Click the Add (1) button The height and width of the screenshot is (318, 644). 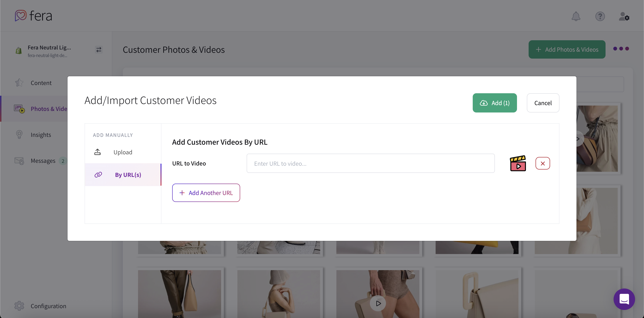[494, 103]
